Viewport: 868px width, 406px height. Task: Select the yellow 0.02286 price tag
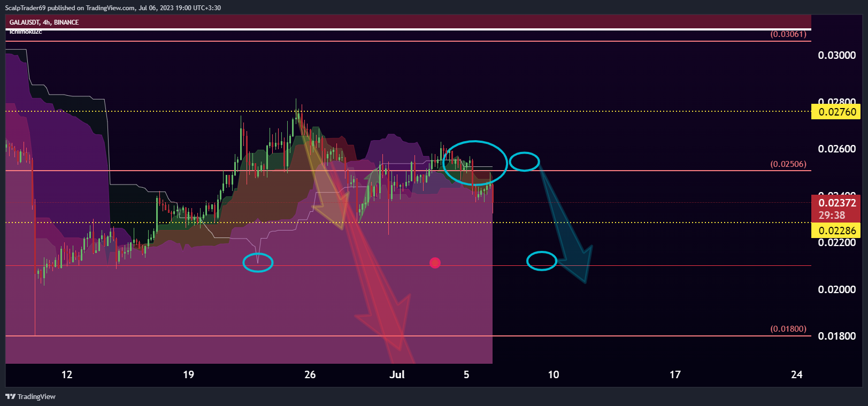[836, 231]
